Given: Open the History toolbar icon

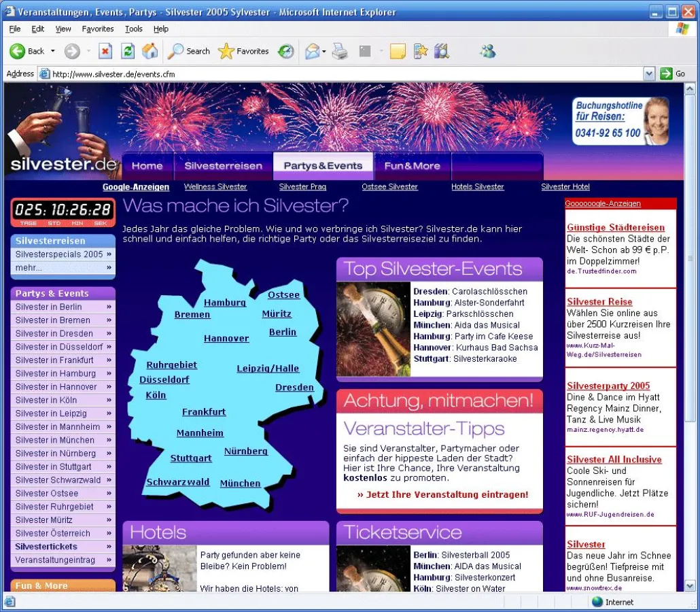Looking at the screenshot, I should coord(285,52).
